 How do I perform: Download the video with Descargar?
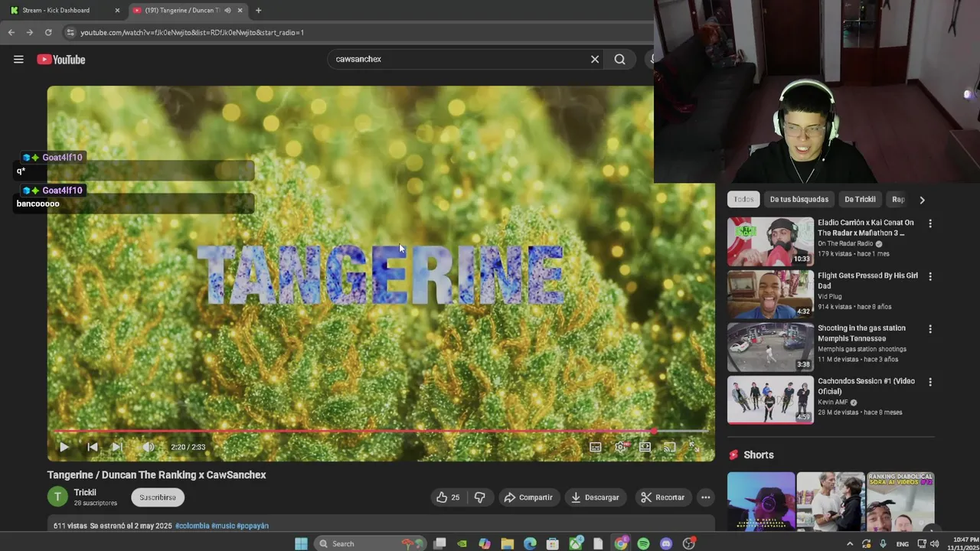(x=595, y=497)
